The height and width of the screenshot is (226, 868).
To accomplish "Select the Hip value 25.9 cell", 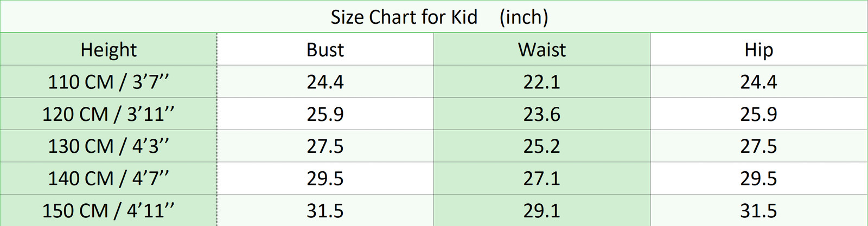I will coord(758,114).
